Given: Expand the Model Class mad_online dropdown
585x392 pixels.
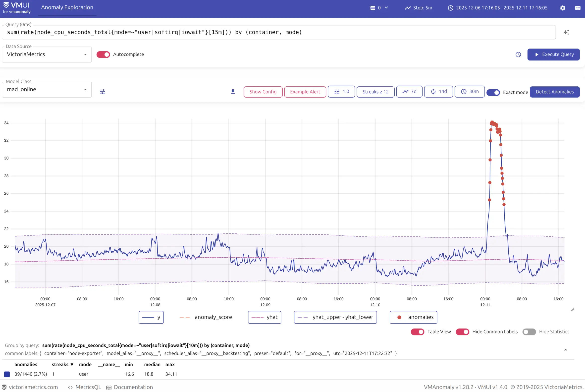Looking at the screenshot, I should click(47, 90).
